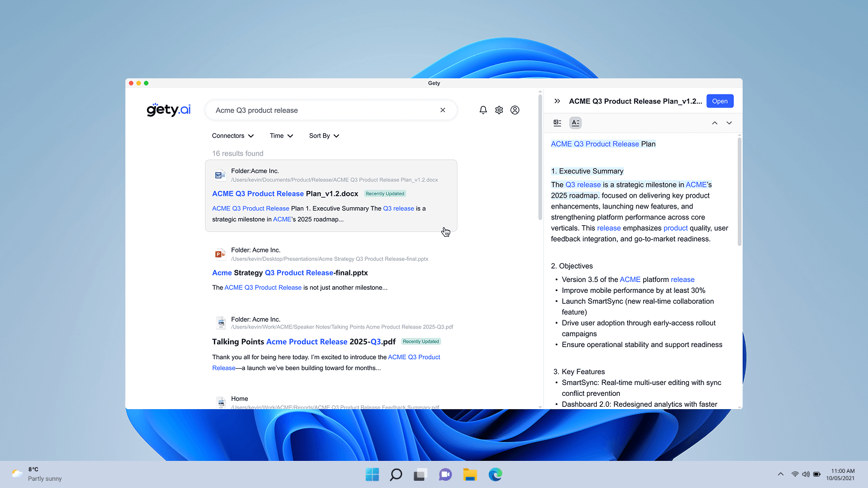Switch preview to text-only view
Screen dimensions: 868x488
click(x=575, y=123)
